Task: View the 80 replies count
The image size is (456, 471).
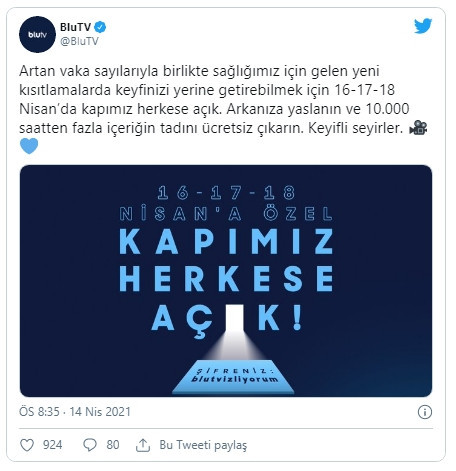Action: pos(113,445)
